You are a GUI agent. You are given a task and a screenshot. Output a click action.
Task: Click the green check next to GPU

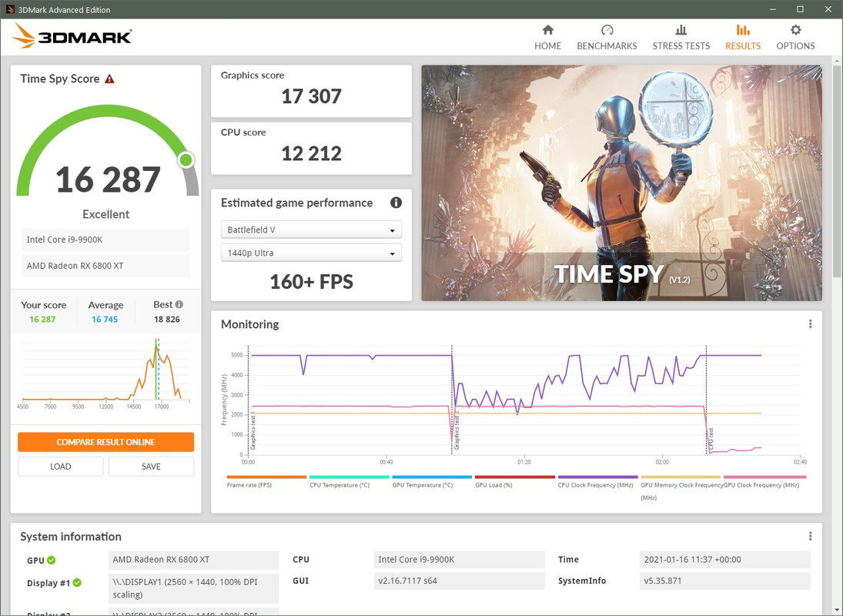tap(51, 560)
